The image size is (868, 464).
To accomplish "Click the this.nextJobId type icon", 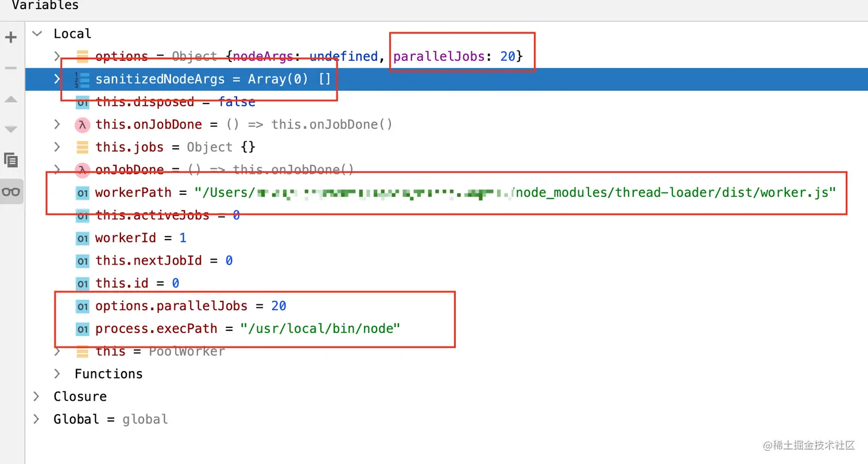I will point(83,261).
